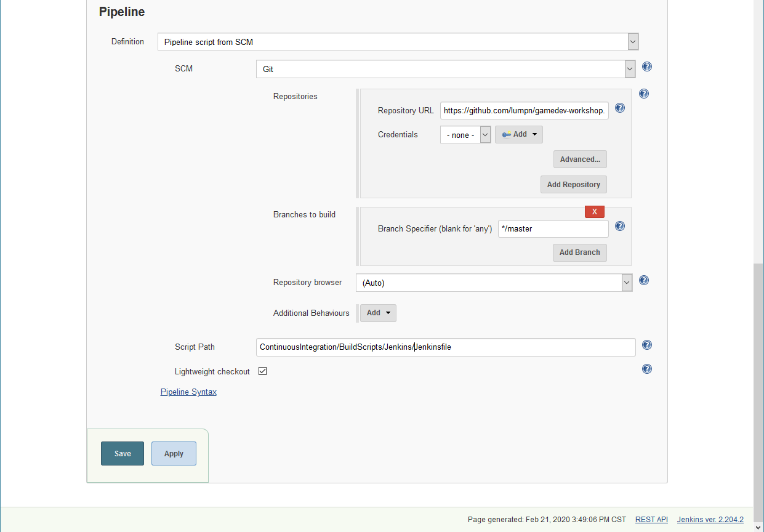
Task: Show help for Branch Specifier
Action: tap(620, 226)
